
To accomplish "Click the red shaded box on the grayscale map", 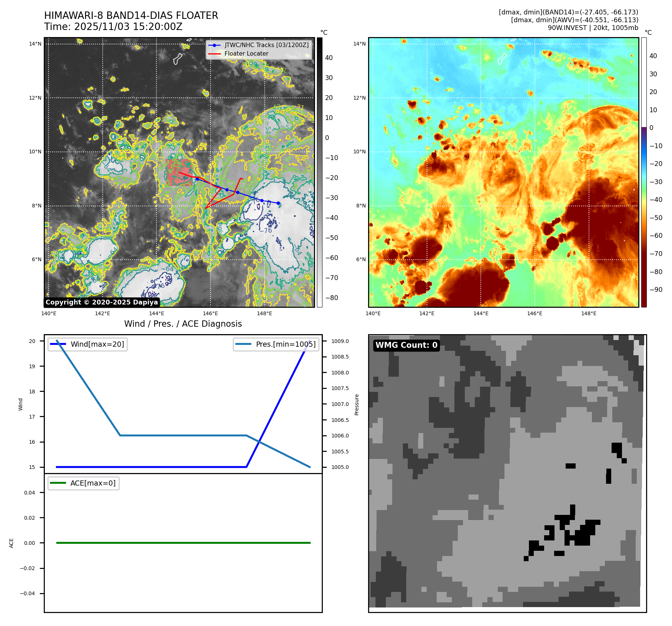I will (x=179, y=172).
